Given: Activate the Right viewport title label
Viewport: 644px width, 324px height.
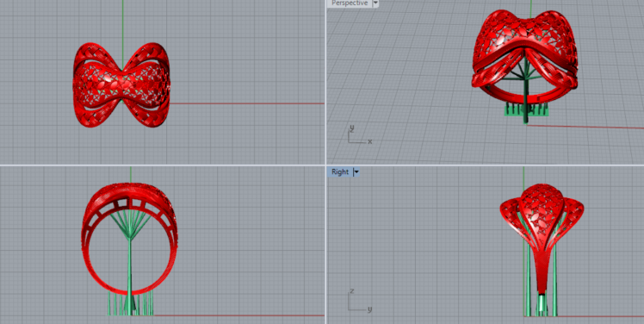Looking at the screenshot, I should [x=340, y=171].
